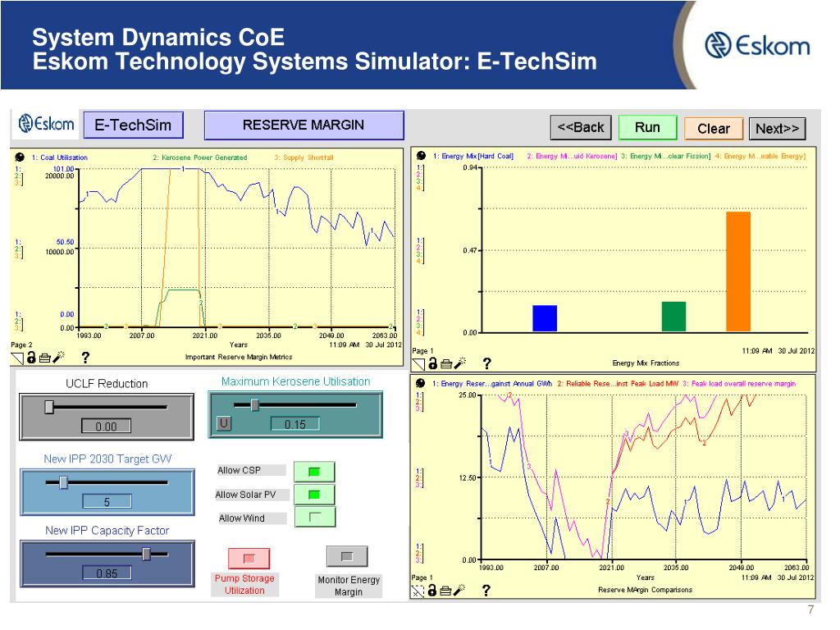Click the orange Renewable Energy bar in Energy Mix
Image resolution: width=840 pixels, height=630 pixels.
pyautogui.click(x=738, y=272)
